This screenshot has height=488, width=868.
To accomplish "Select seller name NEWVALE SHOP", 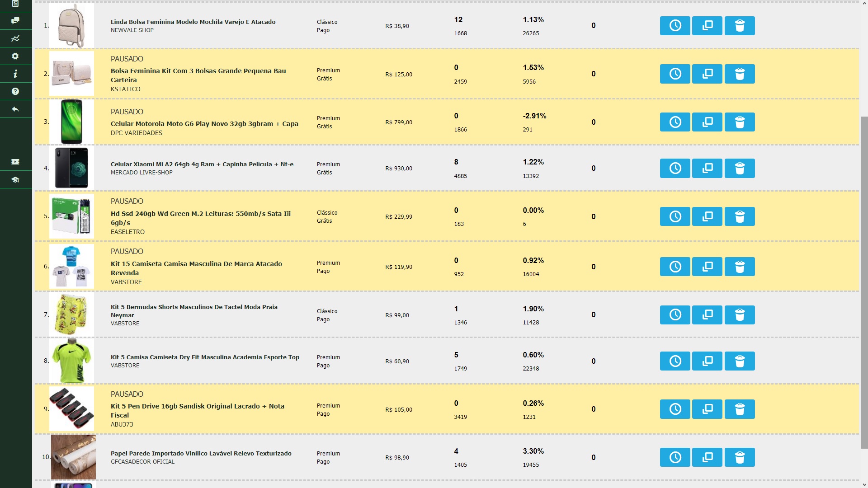I will (132, 30).
